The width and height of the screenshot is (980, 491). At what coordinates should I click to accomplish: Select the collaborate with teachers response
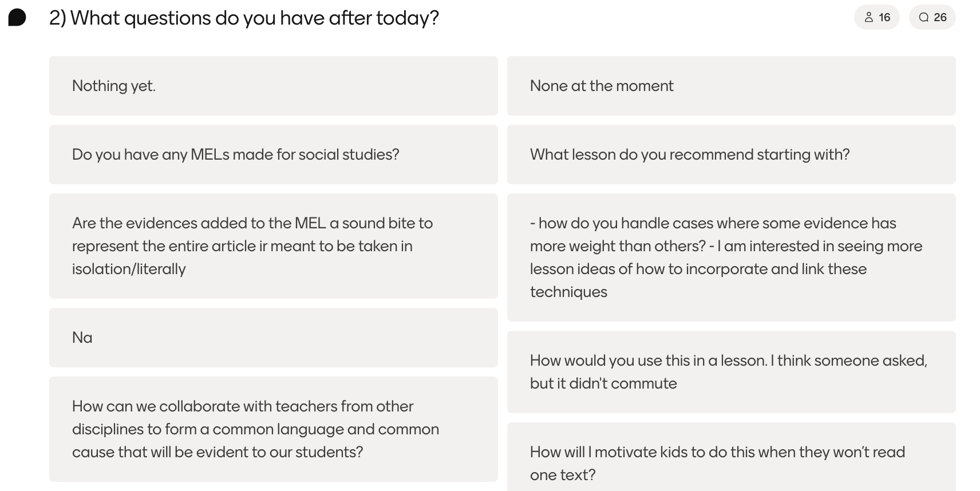[x=274, y=429]
